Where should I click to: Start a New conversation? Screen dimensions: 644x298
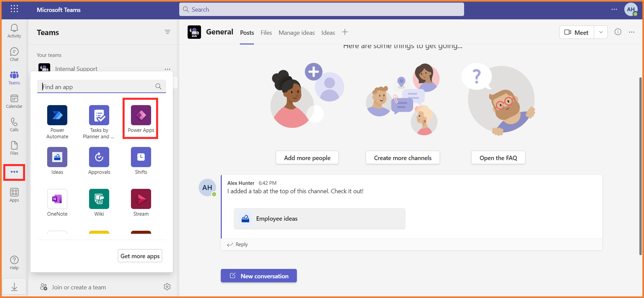(x=259, y=276)
